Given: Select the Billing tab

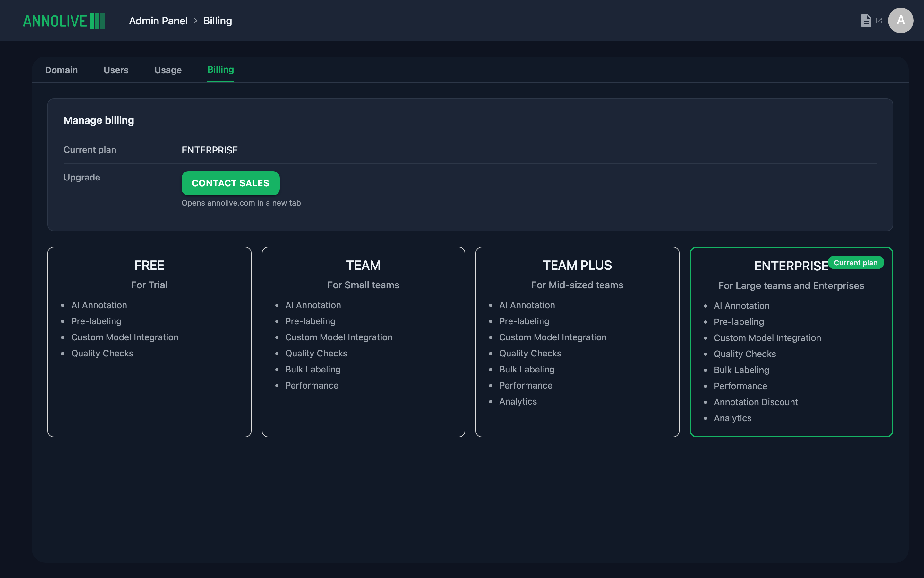Looking at the screenshot, I should pos(221,70).
